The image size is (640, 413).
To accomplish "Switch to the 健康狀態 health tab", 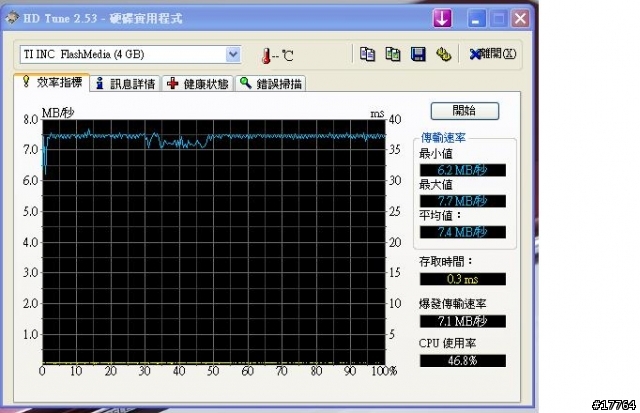I will tap(198, 84).
